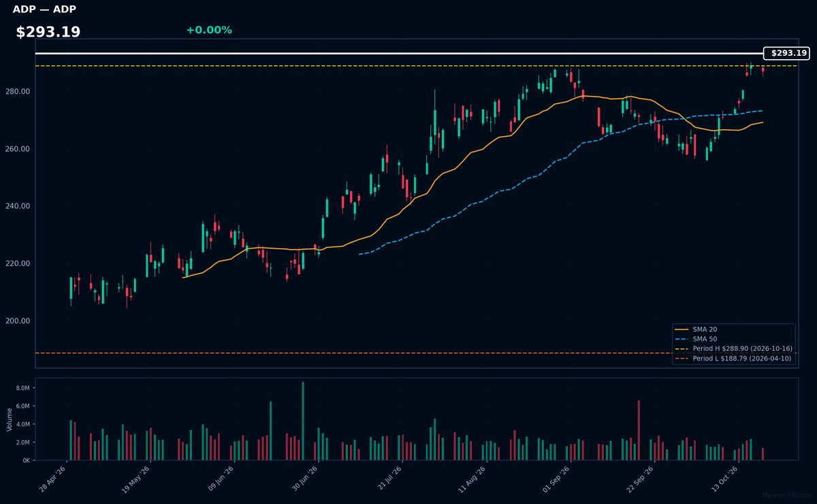
Task: Click the tallest volume bar near 8.0M
Action: coord(303,421)
